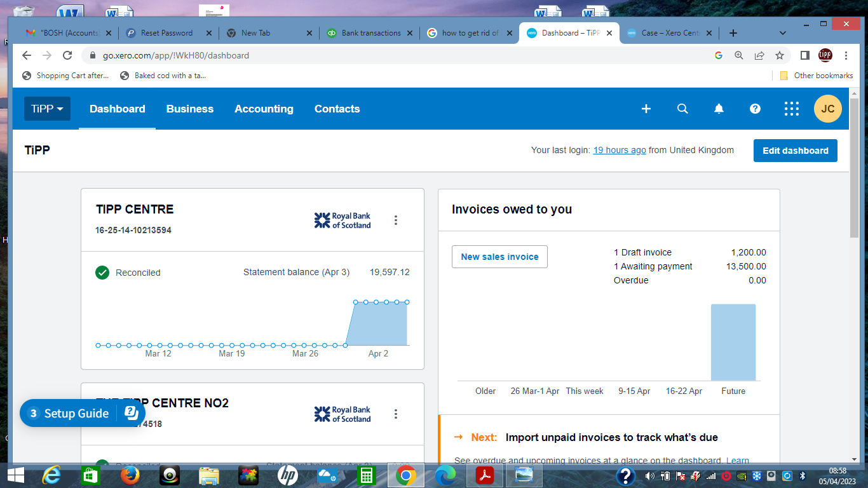Open Firefox from the taskbar
Image resolution: width=868 pixels, height=488 pixels.
tap(130, 475)
